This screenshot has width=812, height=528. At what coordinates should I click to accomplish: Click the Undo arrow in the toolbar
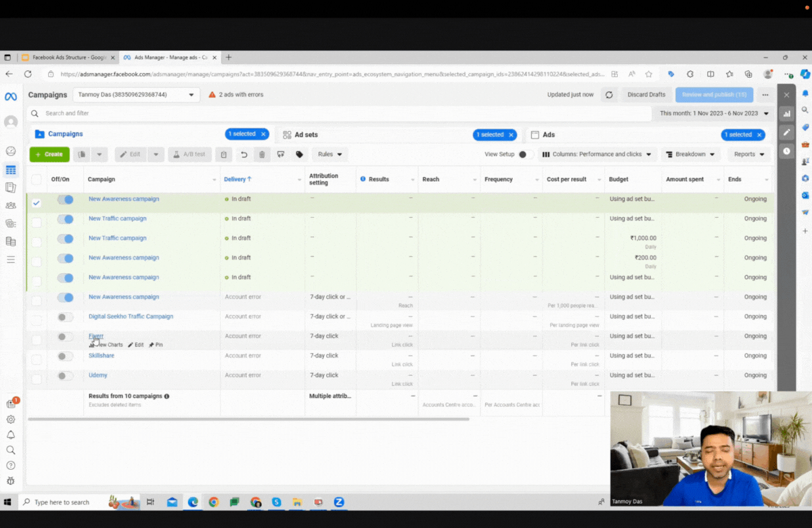pyautogui.click(x=244, y=154)
